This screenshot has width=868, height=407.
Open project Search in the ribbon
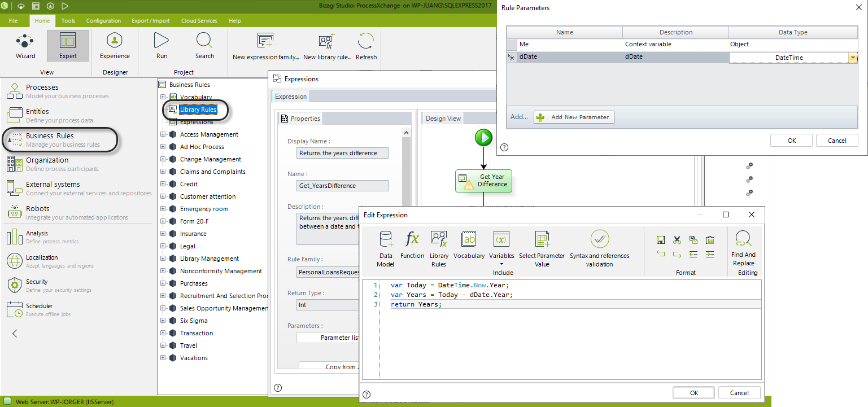click(x=204, y=46)
